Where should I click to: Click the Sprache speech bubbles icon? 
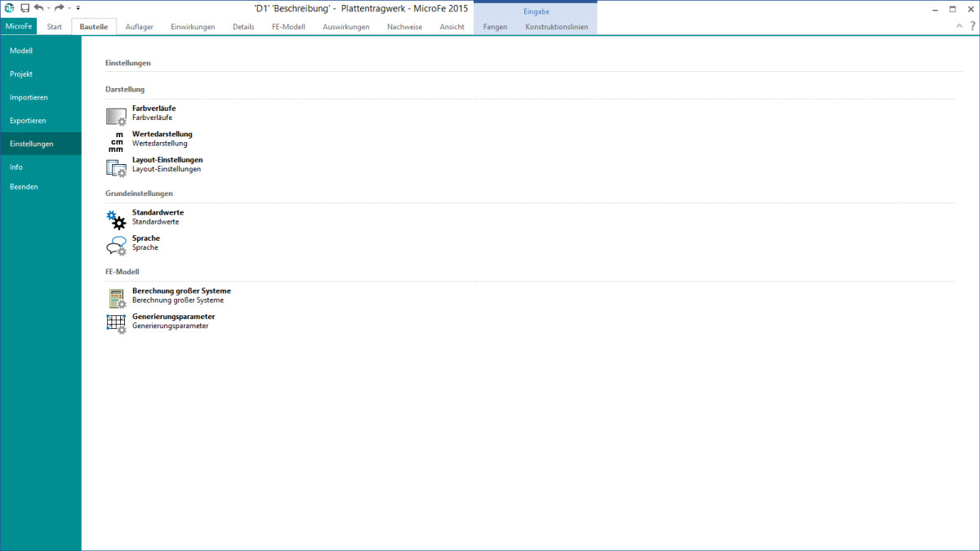coord(116,246)
